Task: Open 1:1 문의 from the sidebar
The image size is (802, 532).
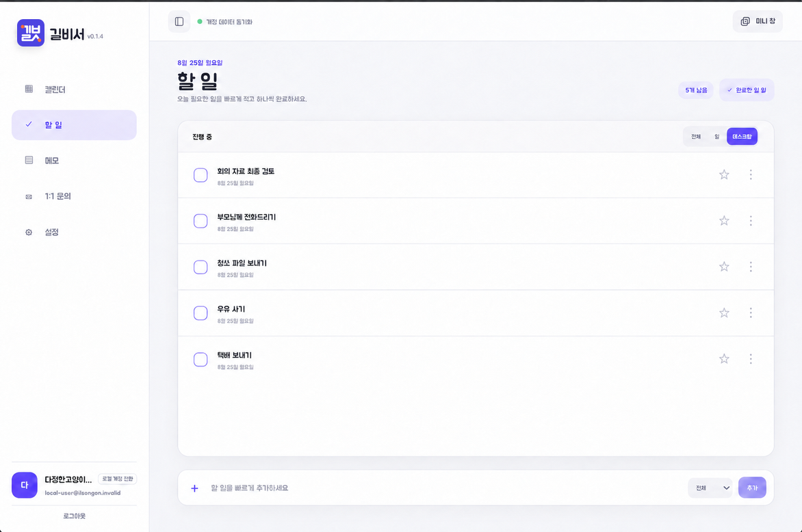Action: pos(74,196)
